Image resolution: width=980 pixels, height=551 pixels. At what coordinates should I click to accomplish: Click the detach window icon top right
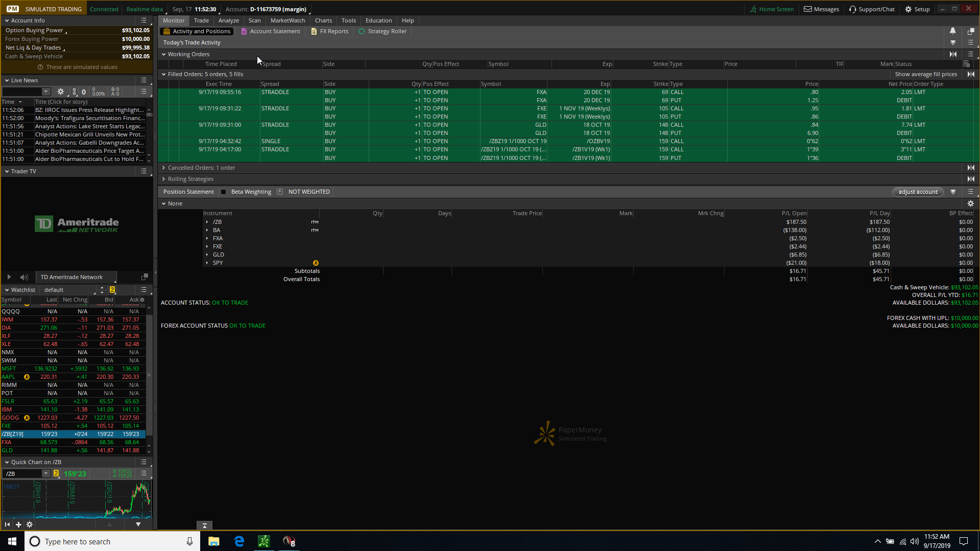pyautogui.click(x=971, y=31)
